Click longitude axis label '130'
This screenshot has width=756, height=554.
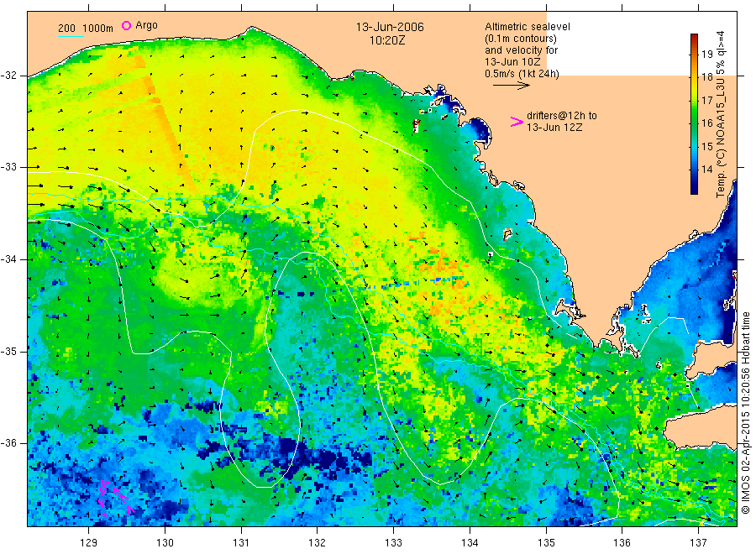point(165,543)
